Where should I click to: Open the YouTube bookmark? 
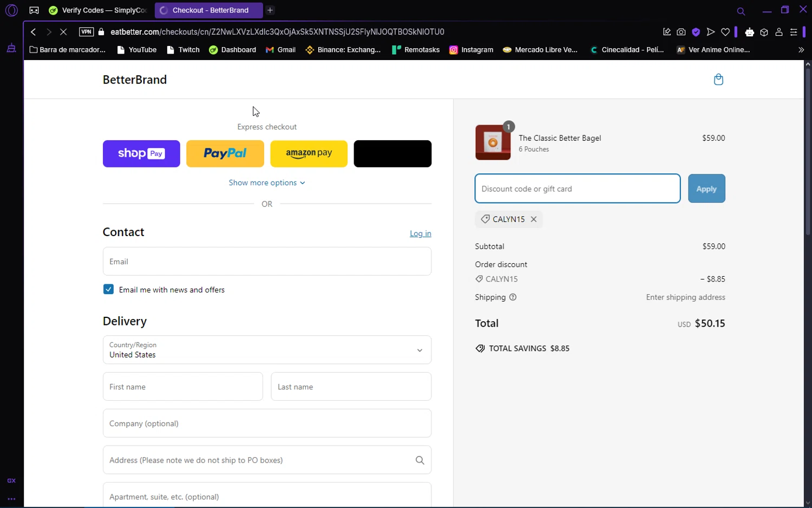(137, 50)
